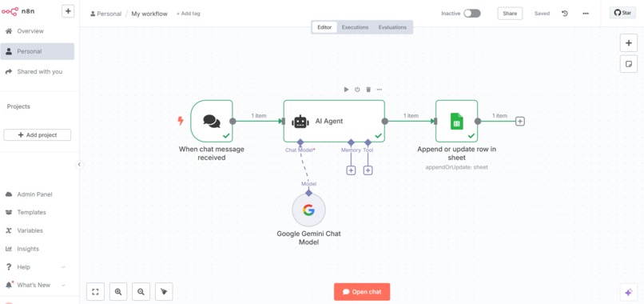Click the AI Agent output handle
The image size is (644, 304).
click(x=385, y=121)
